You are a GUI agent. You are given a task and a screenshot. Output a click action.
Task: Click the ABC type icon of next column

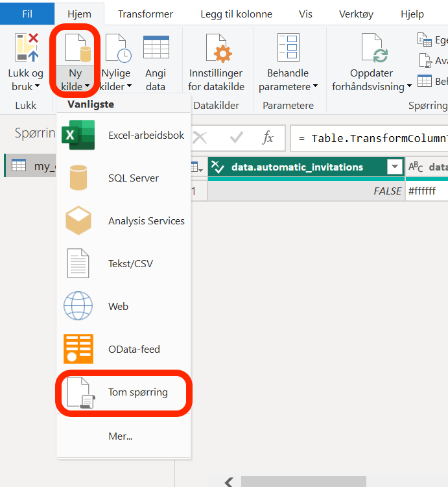(x=416, y=167)
